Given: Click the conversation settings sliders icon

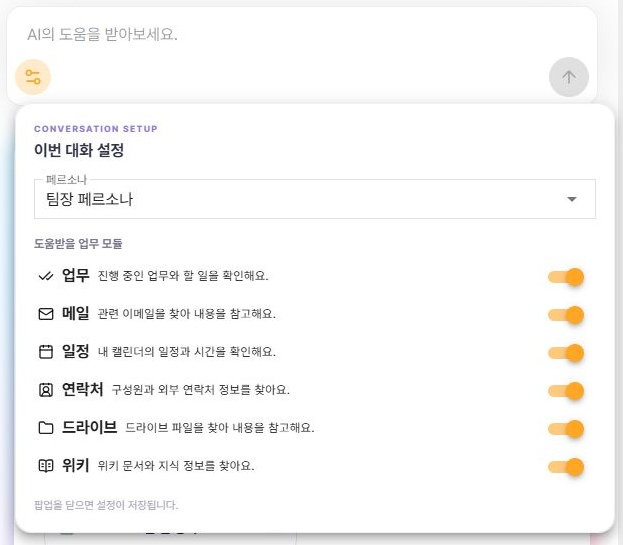Looking at the screenshot, I should pos(33,77).
